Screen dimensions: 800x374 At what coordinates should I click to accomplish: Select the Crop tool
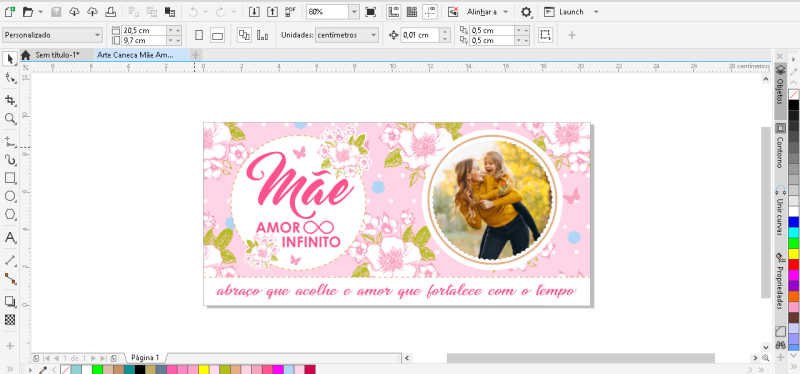[10, 100]
